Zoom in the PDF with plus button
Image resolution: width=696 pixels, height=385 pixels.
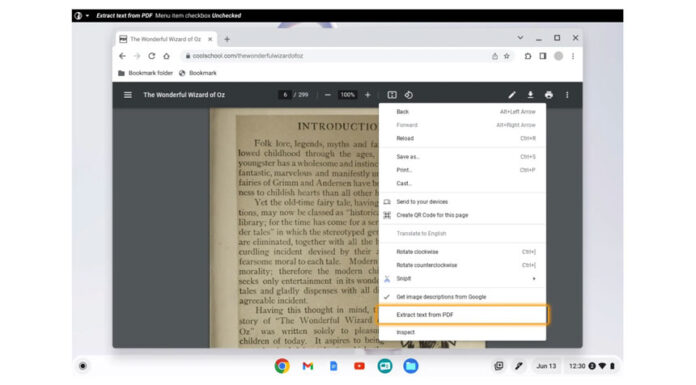[368, 95]
